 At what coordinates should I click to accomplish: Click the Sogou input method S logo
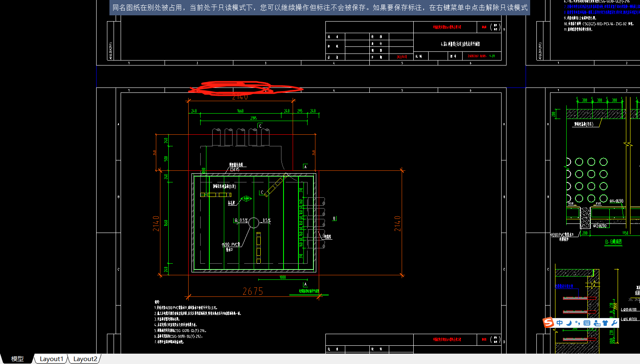point(549,323)
